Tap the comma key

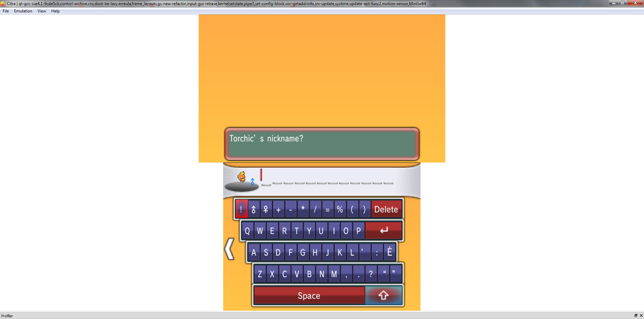346,274
